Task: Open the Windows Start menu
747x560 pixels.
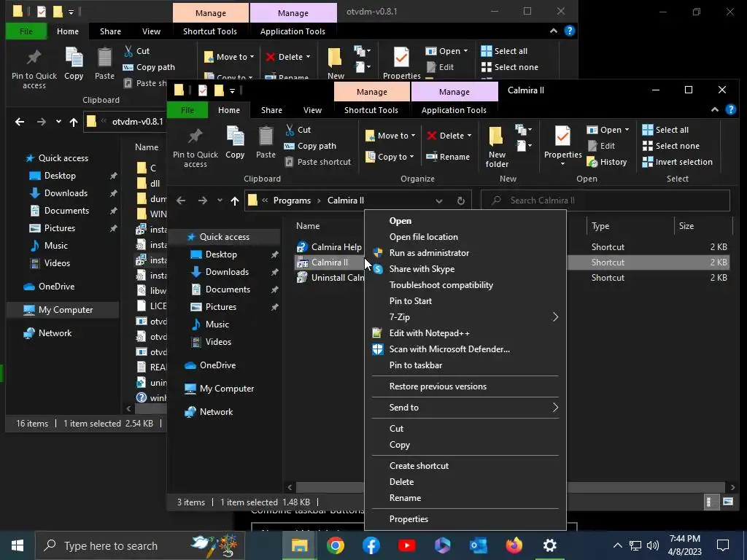Action: click(x=18, y=545)
